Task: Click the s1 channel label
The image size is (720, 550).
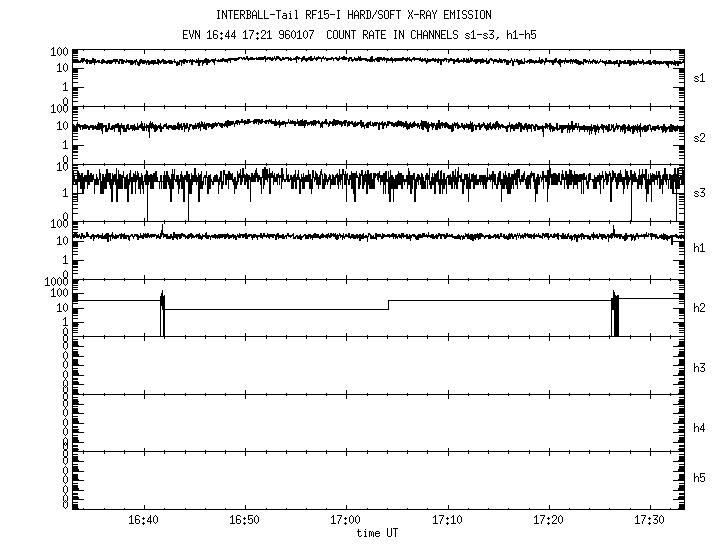Action: (x=700, y=77)
